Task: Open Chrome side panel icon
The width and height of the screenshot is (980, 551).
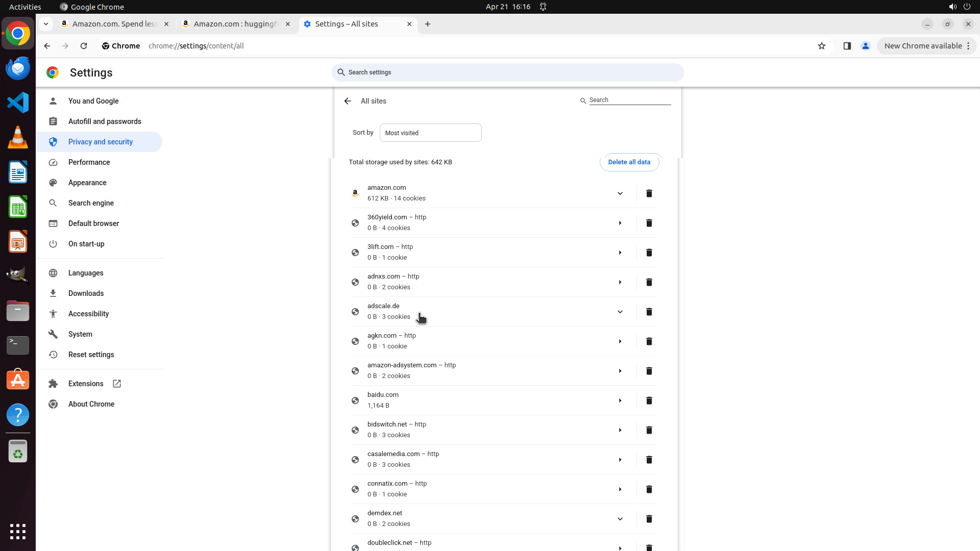Action: click(x=847, y=46)
